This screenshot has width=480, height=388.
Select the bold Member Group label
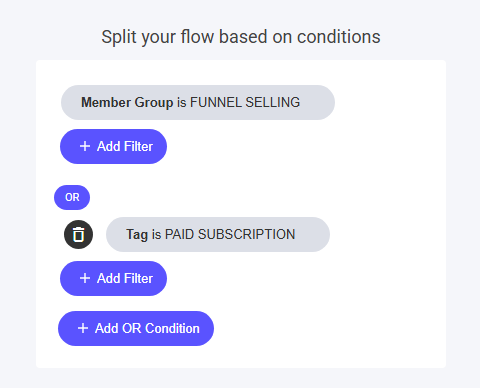127,102
